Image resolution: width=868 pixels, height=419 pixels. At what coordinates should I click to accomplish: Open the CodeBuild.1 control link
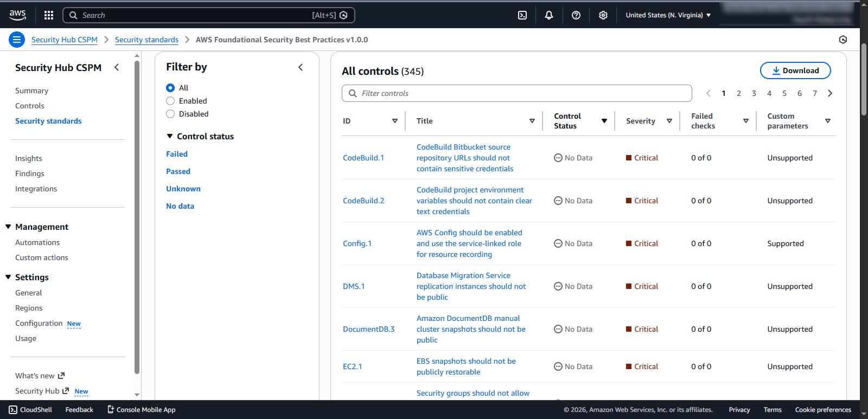[x=363, y=158]
